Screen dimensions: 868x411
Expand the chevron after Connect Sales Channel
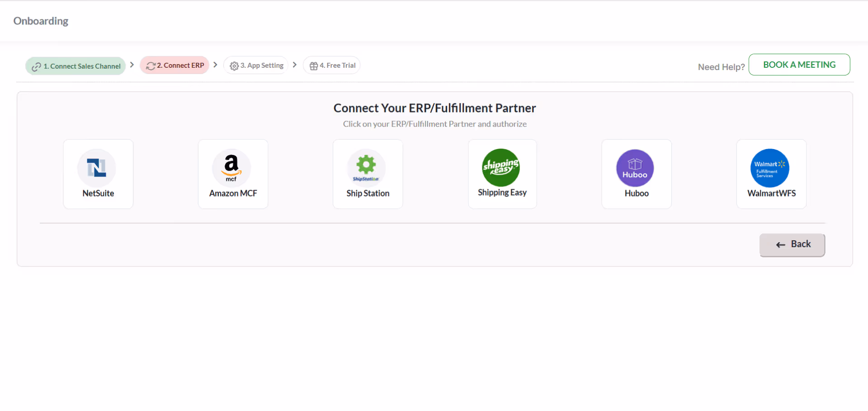pos(132,65)
